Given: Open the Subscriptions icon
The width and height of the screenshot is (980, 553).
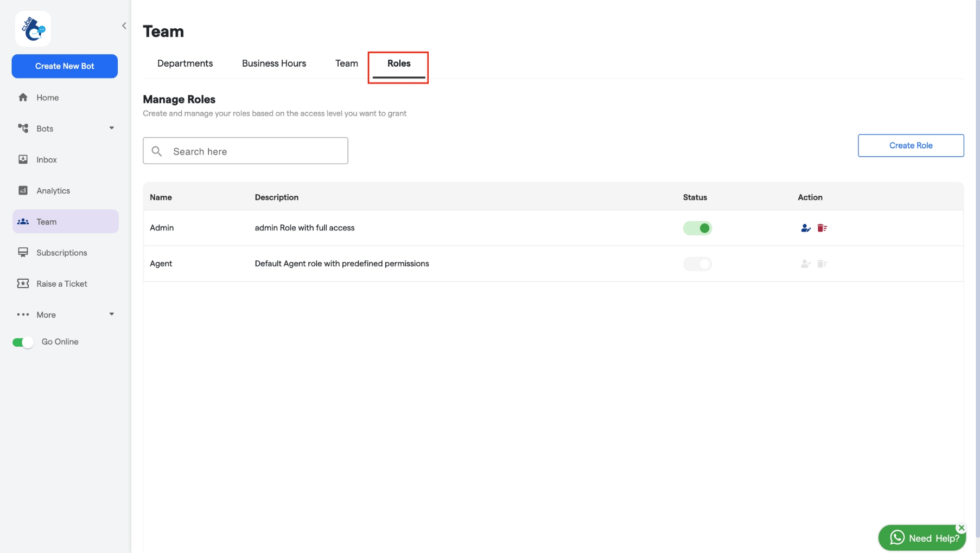Looking at the screenshot, I should coord(23,253).
